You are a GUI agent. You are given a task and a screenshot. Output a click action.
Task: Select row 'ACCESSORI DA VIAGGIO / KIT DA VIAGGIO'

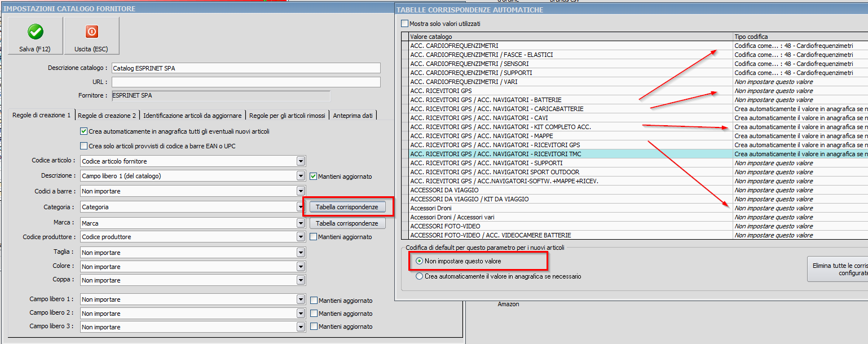point(634,199)
